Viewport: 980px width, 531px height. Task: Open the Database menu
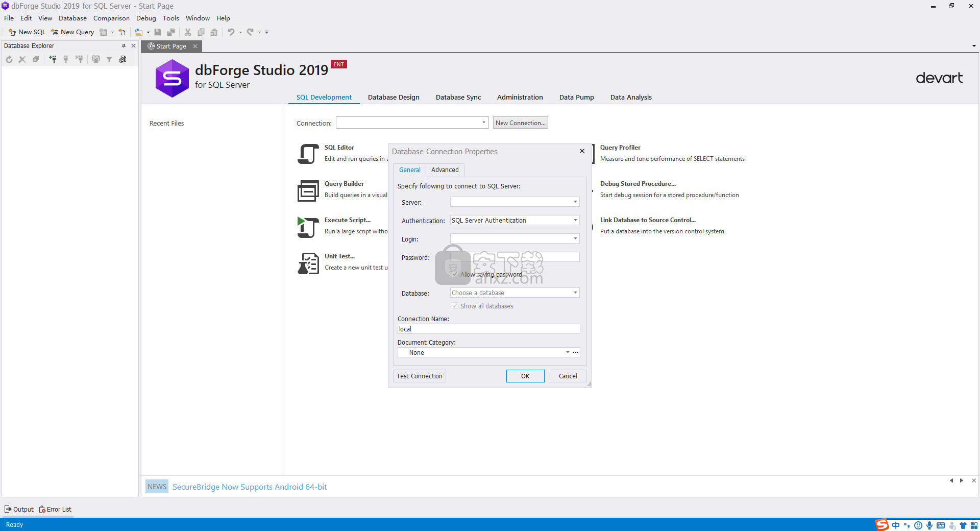[x=72, y=18]
